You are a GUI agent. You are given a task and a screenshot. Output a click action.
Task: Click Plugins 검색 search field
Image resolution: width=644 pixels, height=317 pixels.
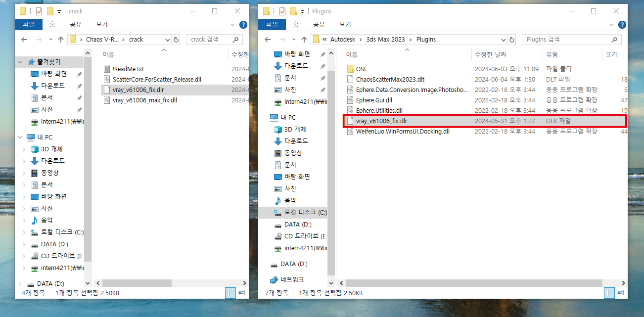pyautogui.click(x=572, y=40)
